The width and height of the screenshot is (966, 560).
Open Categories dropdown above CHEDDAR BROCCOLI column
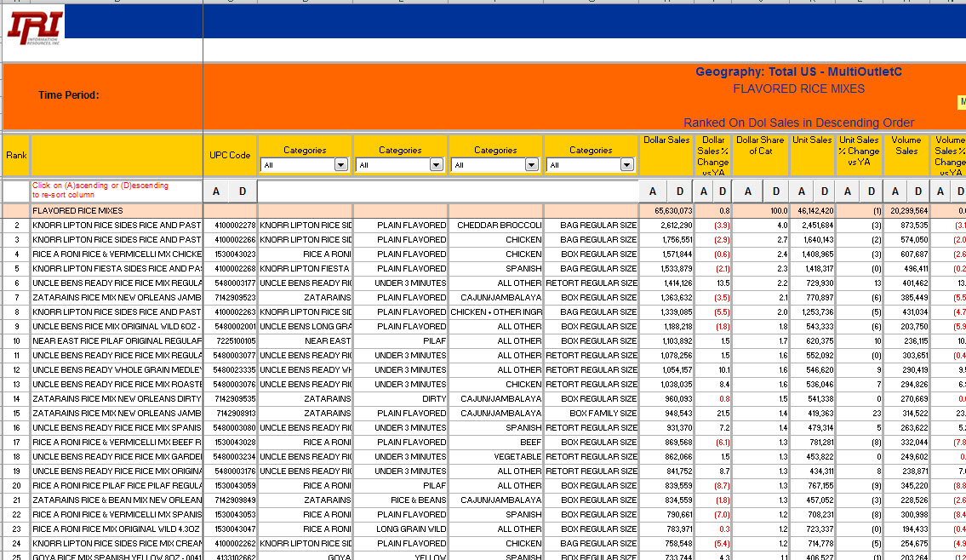[532, 164]
